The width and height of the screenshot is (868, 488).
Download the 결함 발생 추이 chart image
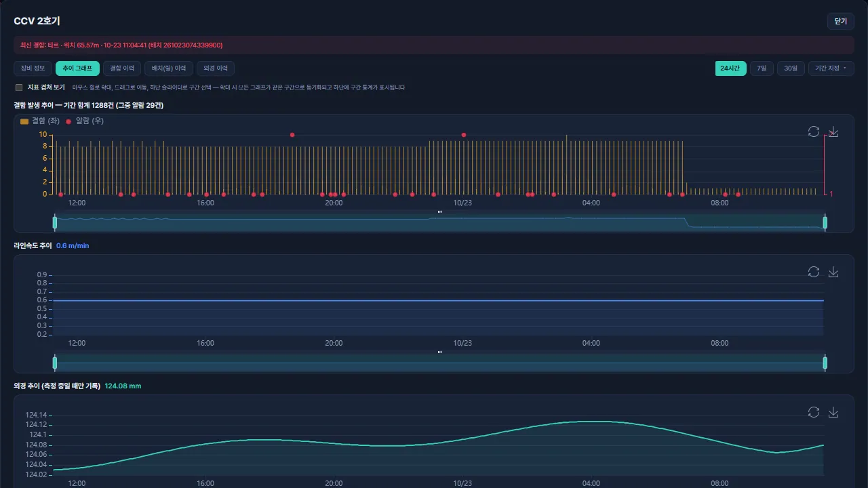(x=833, y=131)
